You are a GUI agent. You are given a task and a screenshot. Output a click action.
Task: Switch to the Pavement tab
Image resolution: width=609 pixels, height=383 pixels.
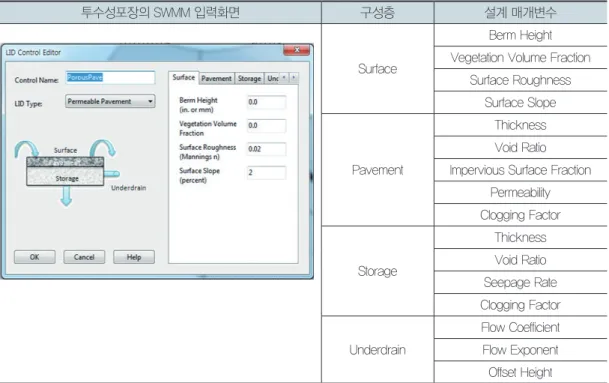click(216, 78)
